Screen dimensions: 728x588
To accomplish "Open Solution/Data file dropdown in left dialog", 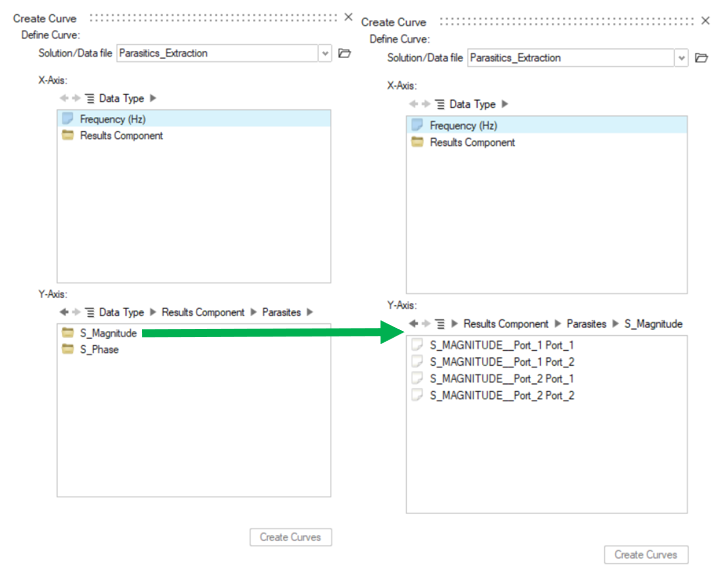I will (x=324, y=53).
